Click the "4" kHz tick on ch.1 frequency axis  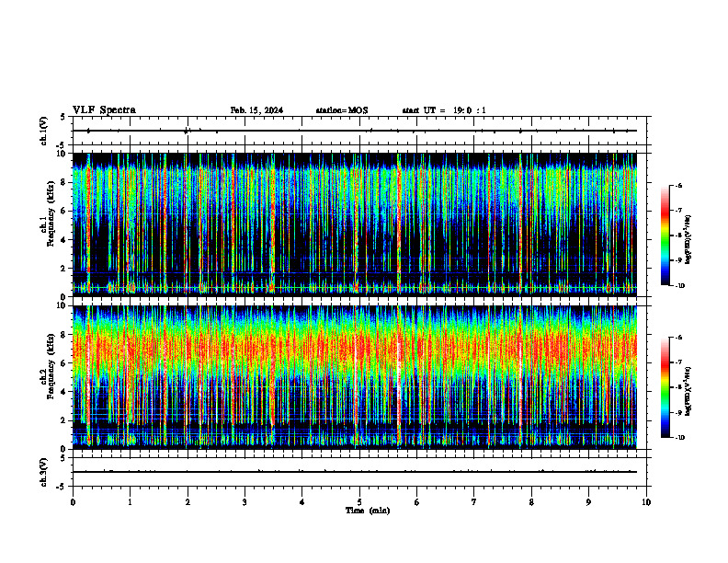tap(64, 240)
